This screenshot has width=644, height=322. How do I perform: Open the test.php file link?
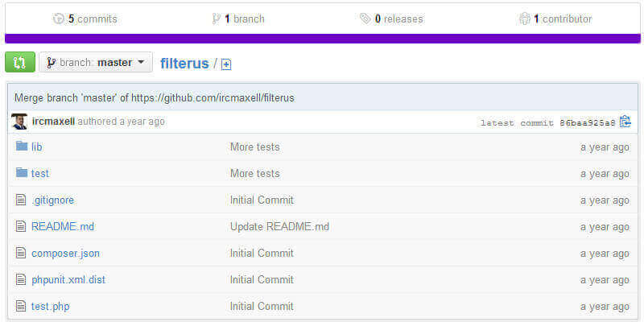[x=51, y=306]
